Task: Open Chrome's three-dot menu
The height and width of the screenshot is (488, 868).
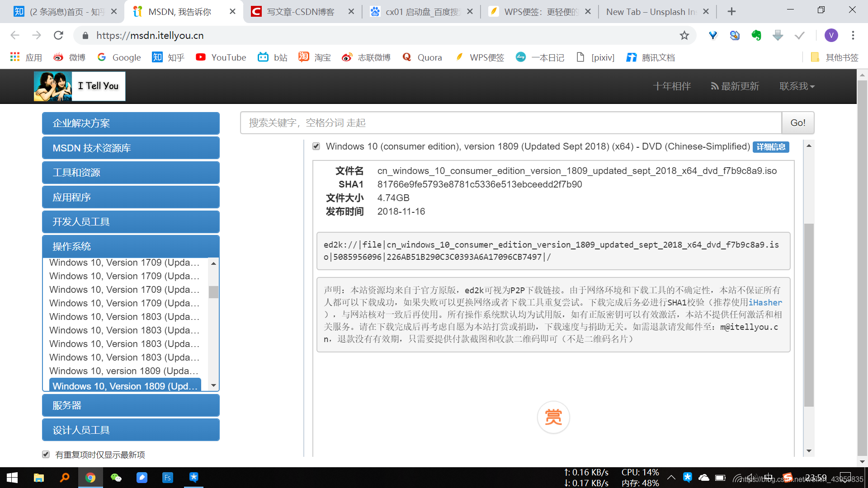Action: (853, 35)
